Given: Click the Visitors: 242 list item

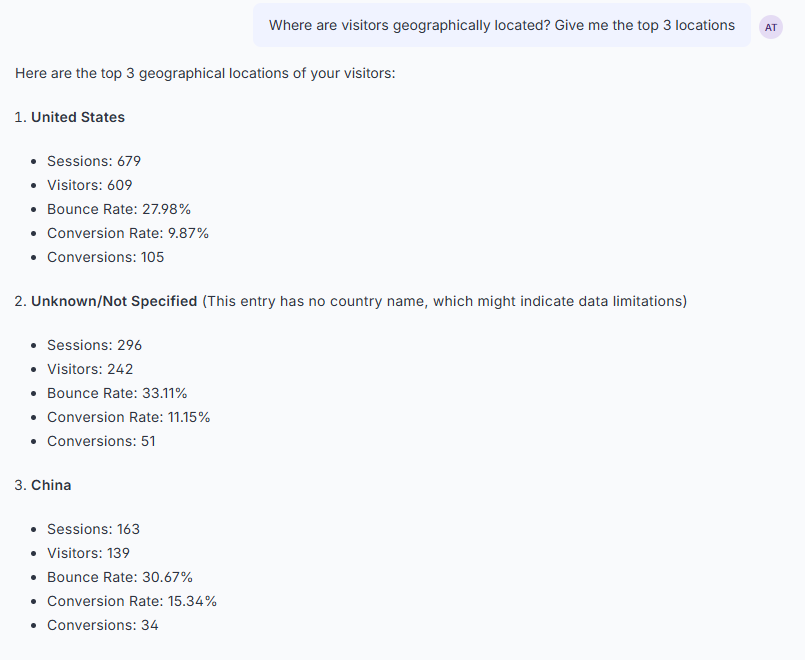Looking at the screenshot, I should click(90, 370).
